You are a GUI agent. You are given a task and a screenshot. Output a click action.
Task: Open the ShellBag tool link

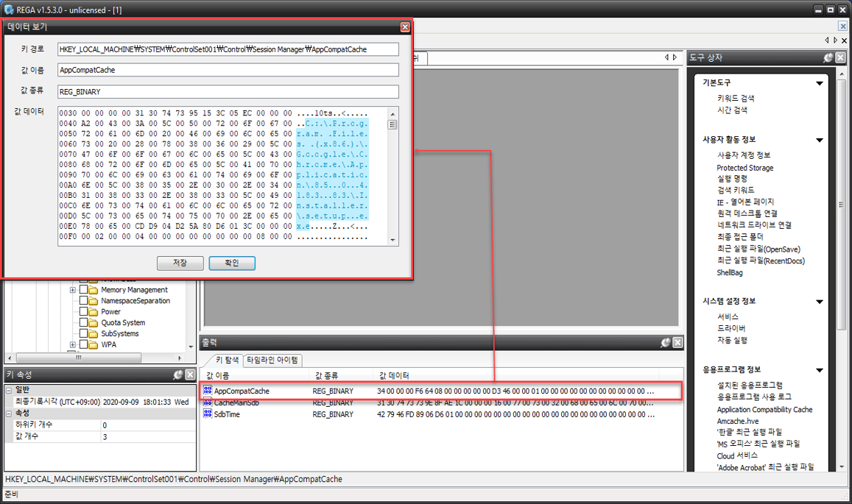point(729,273)
